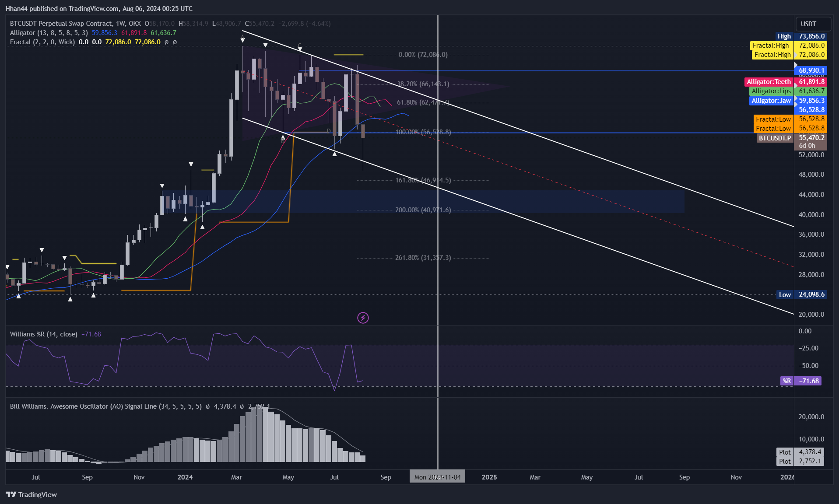Click the -25.00 Williams %R axis tick
This screenshot has height=504, width=839.
coord(808,348)
